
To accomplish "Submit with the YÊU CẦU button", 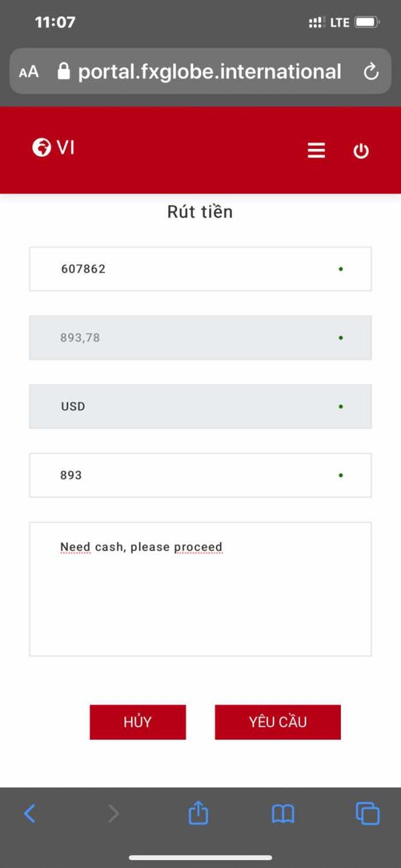I will tap(277, 722).
